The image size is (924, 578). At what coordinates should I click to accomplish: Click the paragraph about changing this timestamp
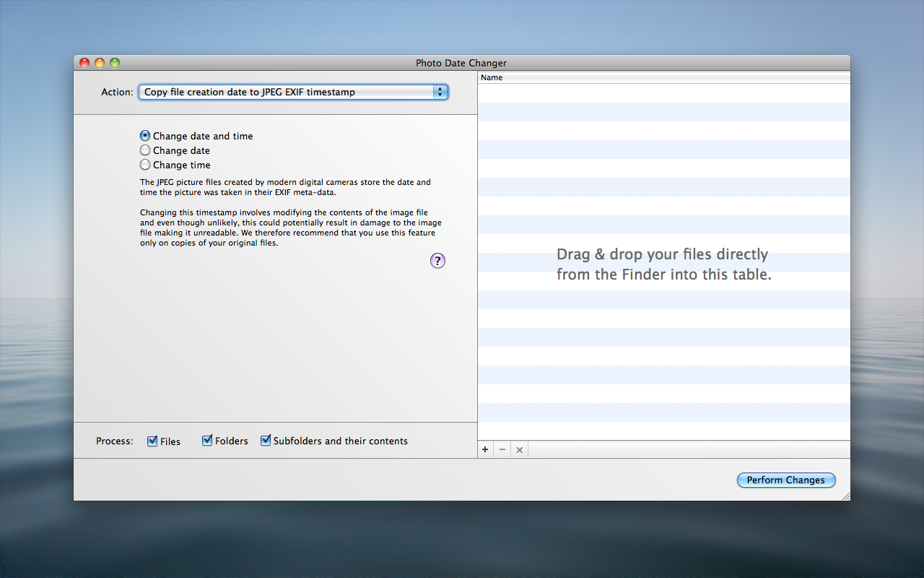[290, 228]
